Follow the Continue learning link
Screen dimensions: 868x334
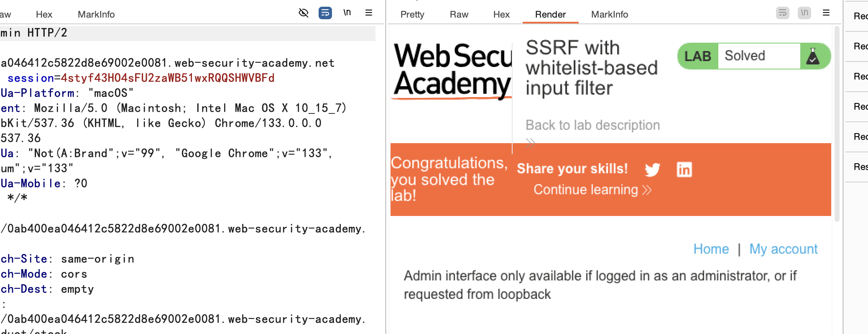pyautogui.click(x=592, y=190)
